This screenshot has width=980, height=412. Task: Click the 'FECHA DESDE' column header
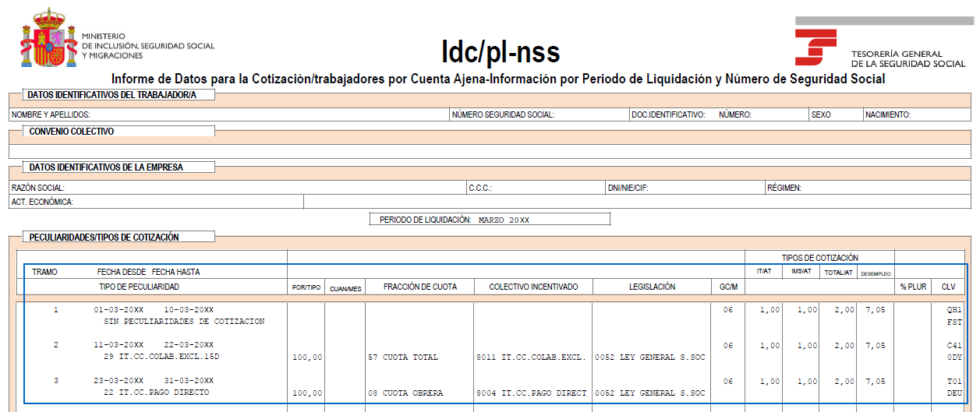click(122, 273)
